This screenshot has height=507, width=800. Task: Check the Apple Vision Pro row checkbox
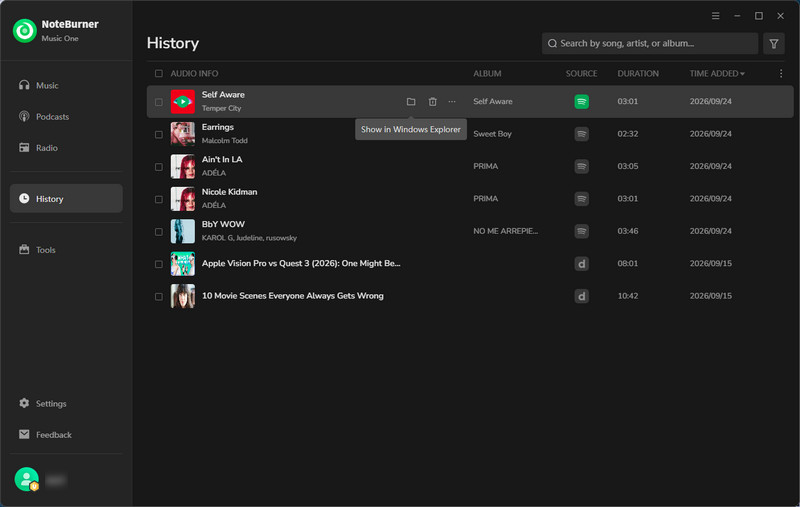[x=159, y=264]
